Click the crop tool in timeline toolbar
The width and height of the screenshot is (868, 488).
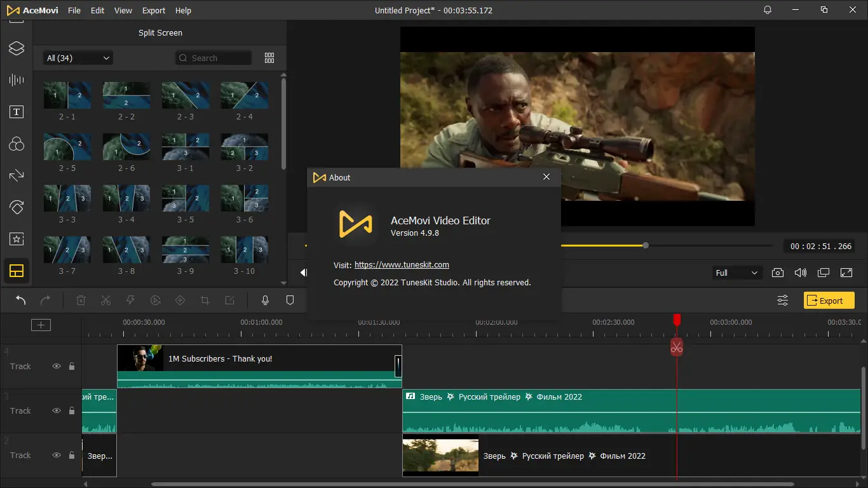[x=205, y=301]
